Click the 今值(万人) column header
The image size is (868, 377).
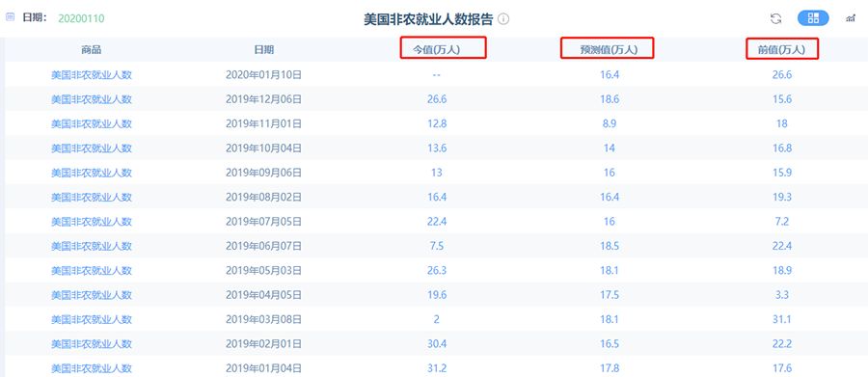pyautogui.click(x=437, y=49)
